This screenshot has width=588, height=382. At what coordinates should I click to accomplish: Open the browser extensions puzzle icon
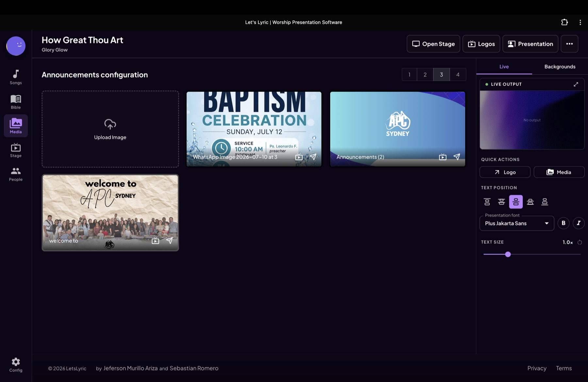pyautogui.click(x=564, y=22)
